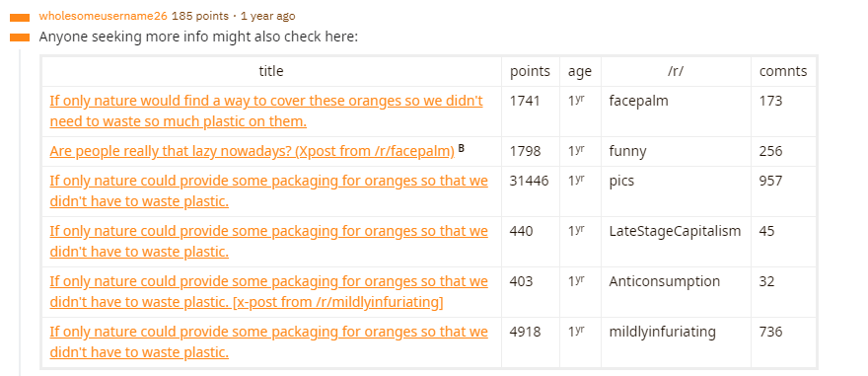Click the 'points' column header
The width and height of the screenshot is (868, 376).
(531, 71)
